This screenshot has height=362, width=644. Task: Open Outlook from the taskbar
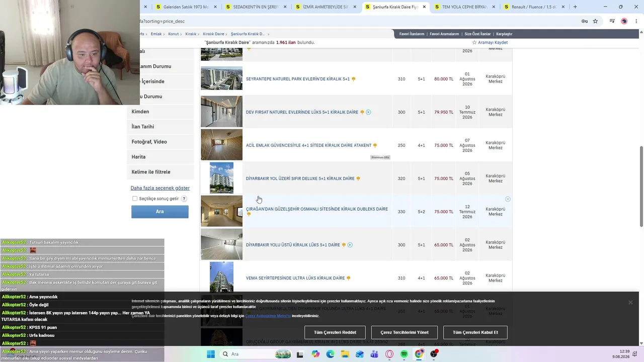point(360,354)
